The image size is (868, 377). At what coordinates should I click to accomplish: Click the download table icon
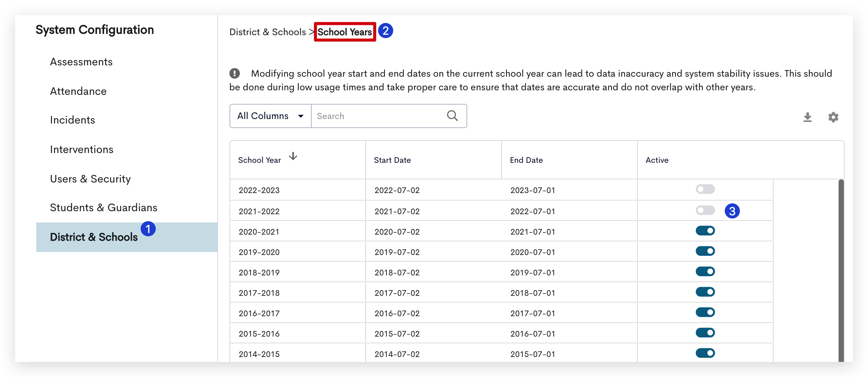(807, 117)
